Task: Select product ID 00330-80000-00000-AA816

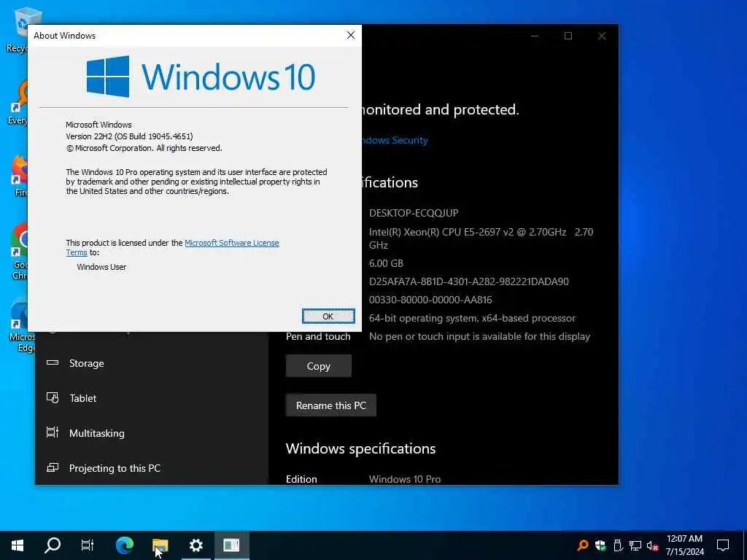Action: [430, 300]
